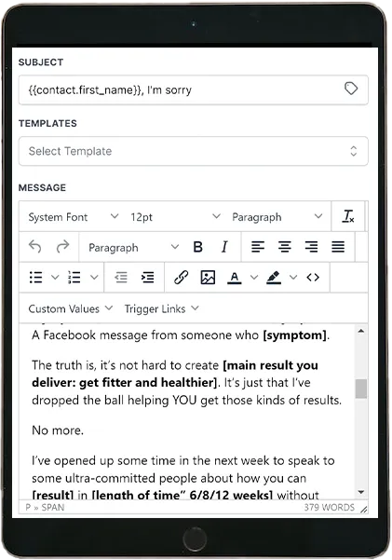Viewport: 392px width, 560px height.
Task: Open the System Font dropdown
Action: (74, 217)
